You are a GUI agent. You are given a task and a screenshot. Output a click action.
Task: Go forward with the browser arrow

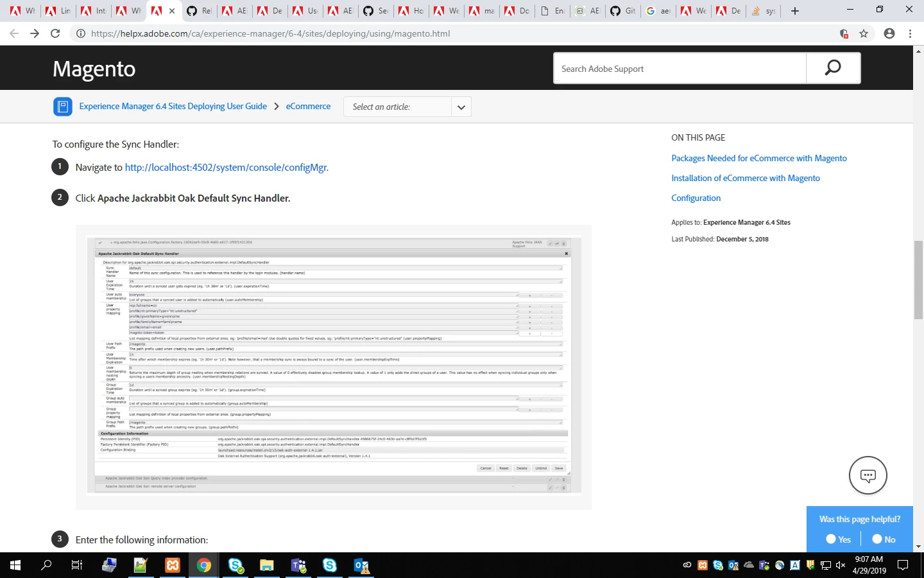35,33
